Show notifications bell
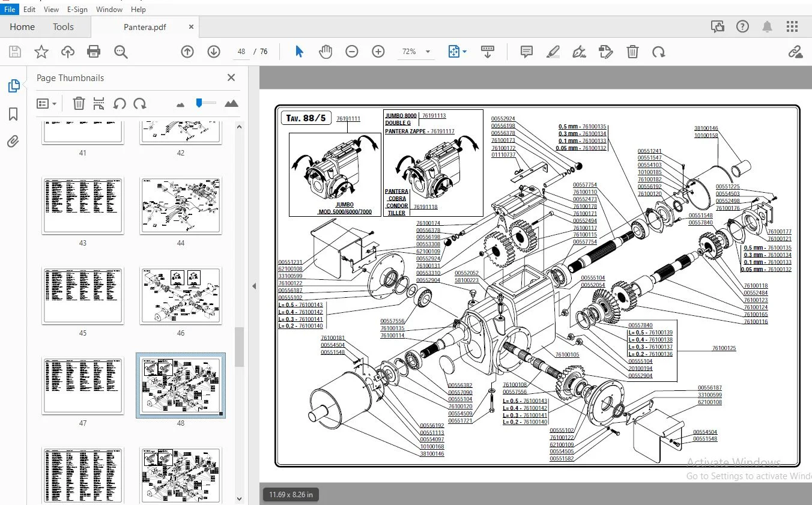812x505 pixels. (x=768, y=26)
